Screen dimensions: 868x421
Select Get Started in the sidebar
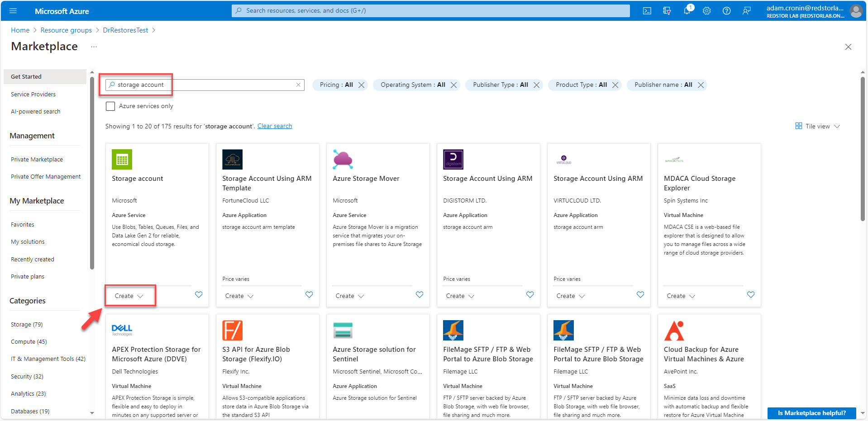(x=45, y=77)
